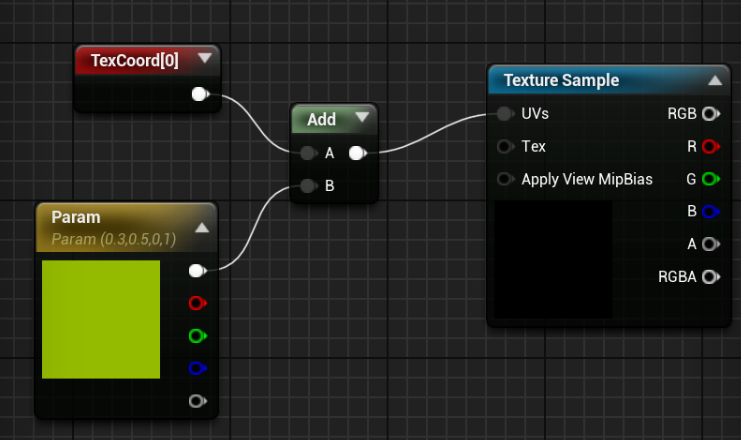
Task: Click the Add node output pin
Action: click(x=358, y=153)
